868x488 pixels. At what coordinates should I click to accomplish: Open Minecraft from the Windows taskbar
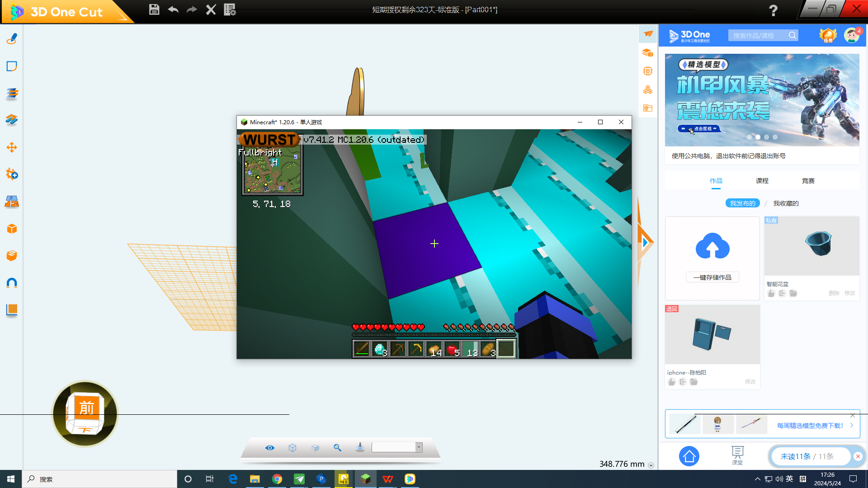(x=365, y=479)
